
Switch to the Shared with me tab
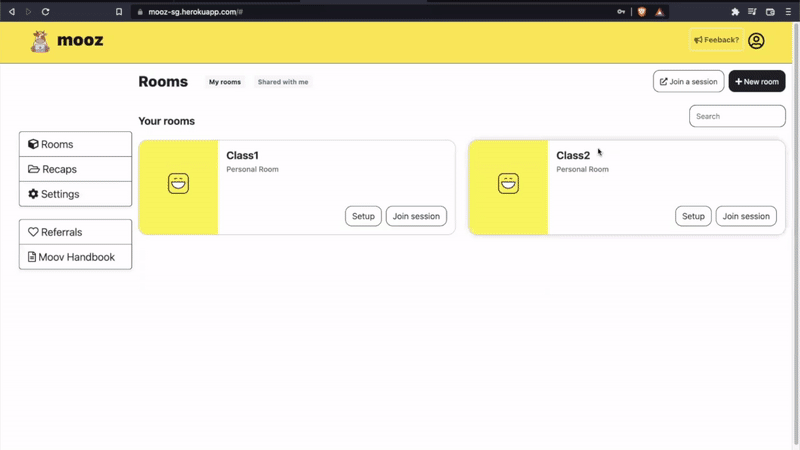283,82
